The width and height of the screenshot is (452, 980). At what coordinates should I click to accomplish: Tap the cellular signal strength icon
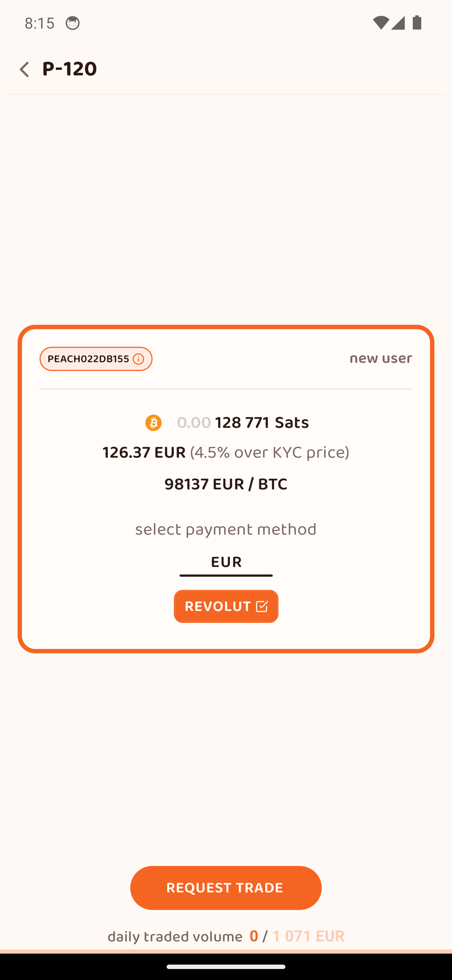tap(398, 23)
